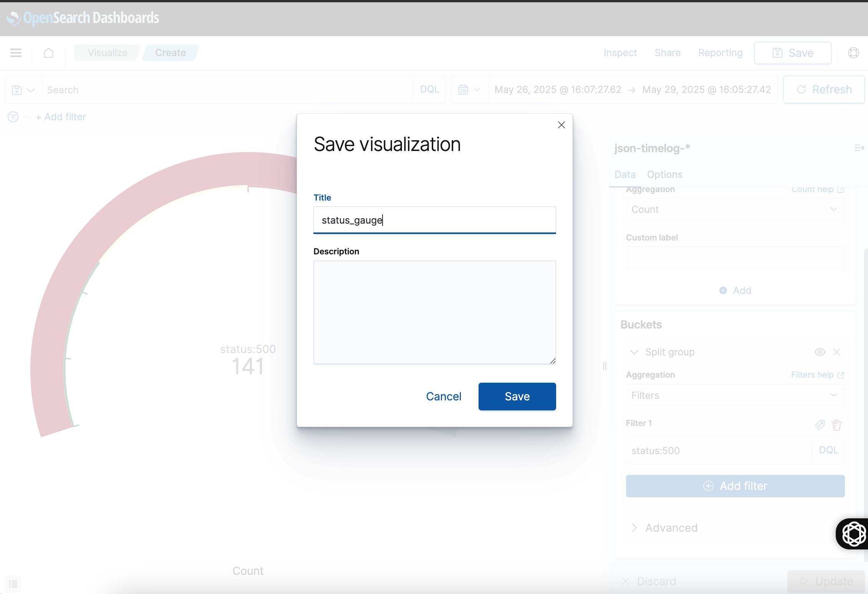Open the Count aggregation dropdown
The width and height of the screenshot is (868, 594).
(735, 209)
